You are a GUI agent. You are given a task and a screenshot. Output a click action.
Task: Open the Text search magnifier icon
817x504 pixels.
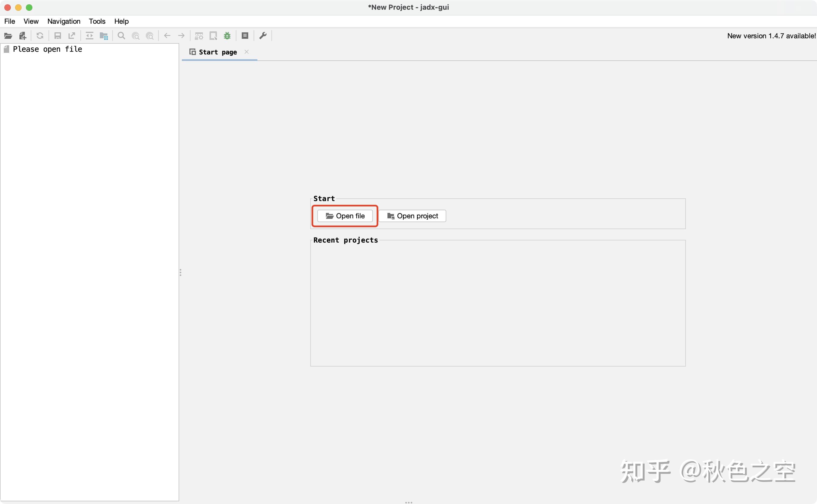tap(121, 36)
